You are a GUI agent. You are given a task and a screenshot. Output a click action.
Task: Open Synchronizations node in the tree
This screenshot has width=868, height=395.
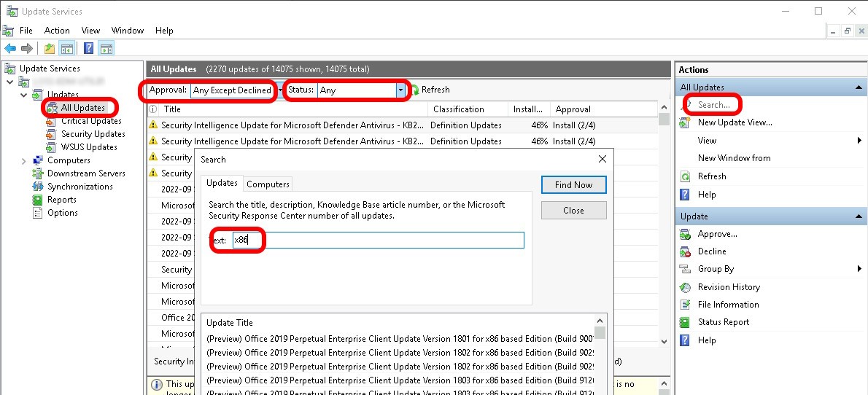click(80, 187)
